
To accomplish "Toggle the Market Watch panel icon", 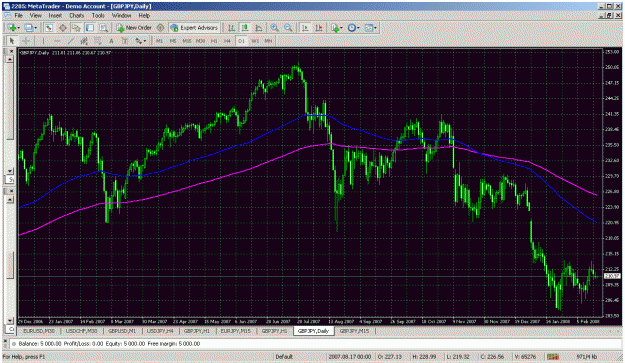I will (49, 27).
